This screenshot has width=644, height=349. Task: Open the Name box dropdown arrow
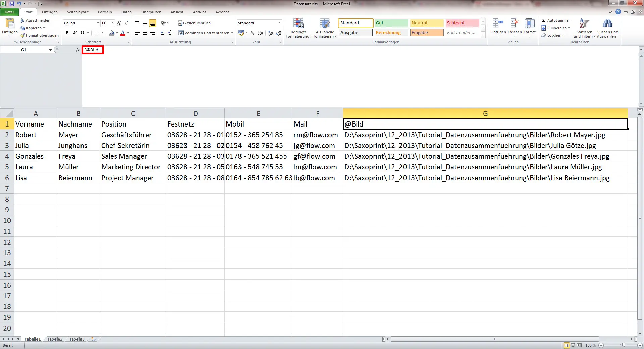[x=50, y=50]
